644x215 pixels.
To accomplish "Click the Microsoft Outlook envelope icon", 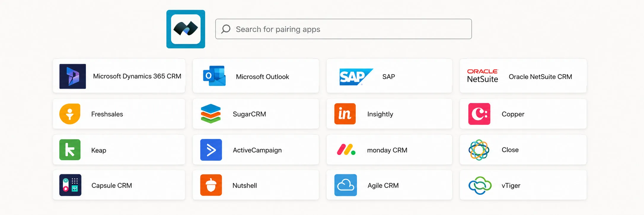I will [x=214, y=76].
